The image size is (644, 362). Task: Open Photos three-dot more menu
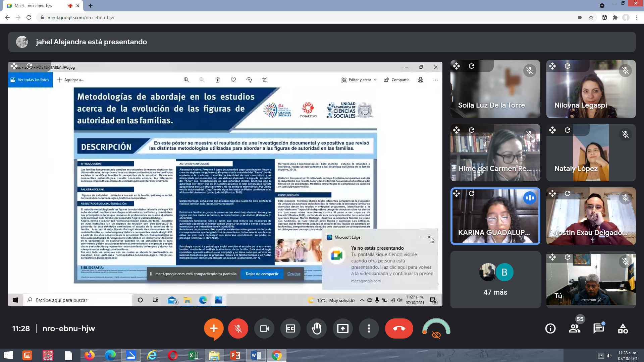click(x=436, y=80)
